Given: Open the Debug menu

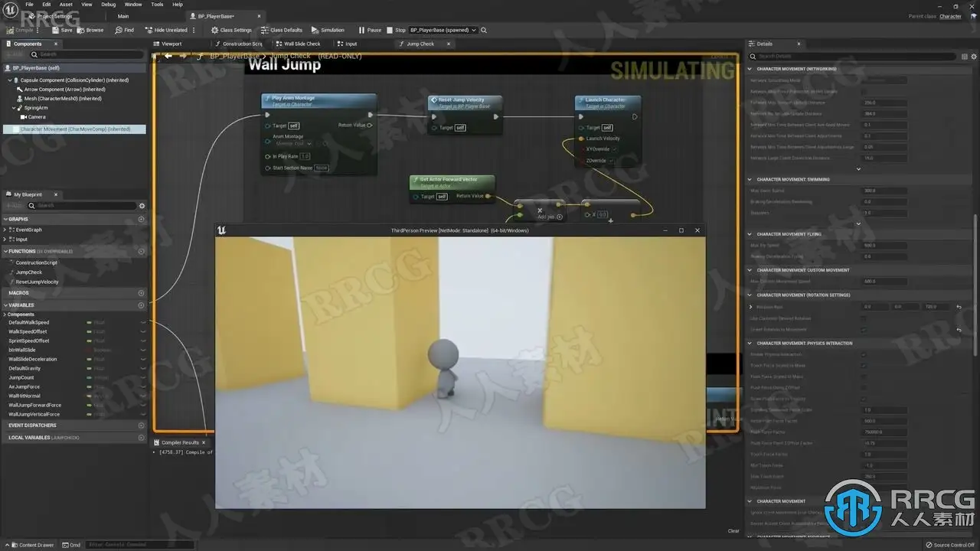Looking at the screenshot, I should pyautogui.click(x=109, y=5).
